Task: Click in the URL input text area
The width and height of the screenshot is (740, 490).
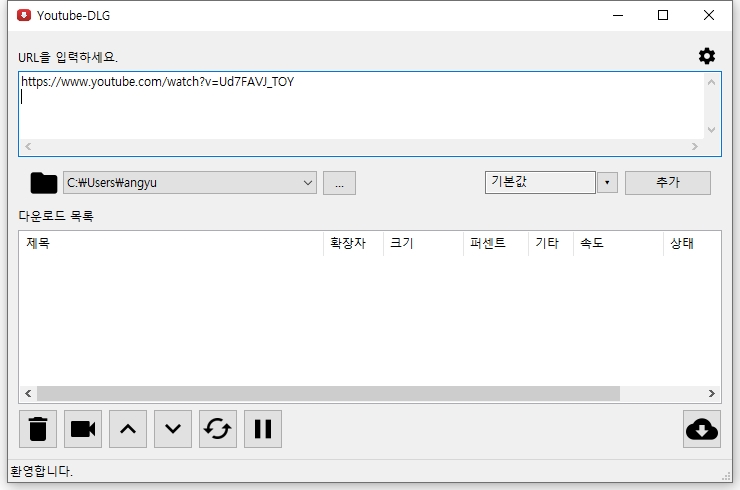Action: pos(362,106)
